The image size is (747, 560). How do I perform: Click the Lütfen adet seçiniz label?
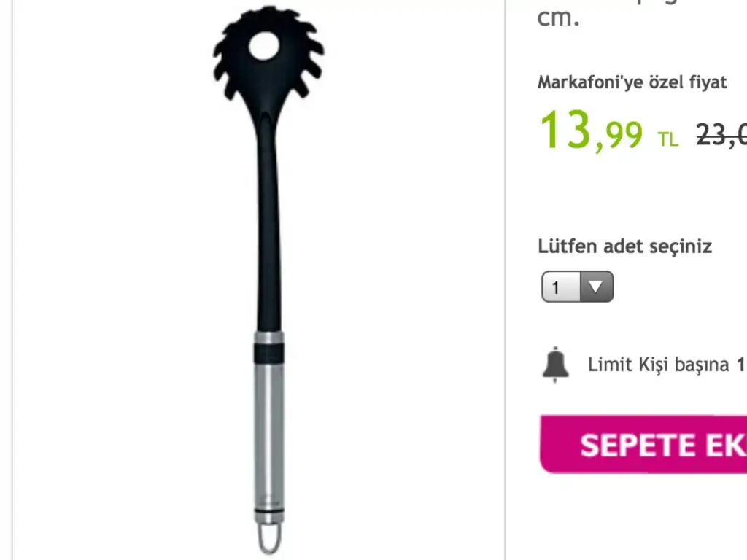coord(624,246)
